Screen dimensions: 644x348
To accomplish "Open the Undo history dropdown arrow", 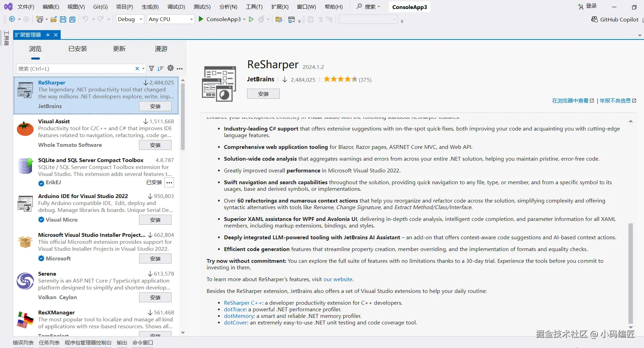I will (x=93, y=19).
